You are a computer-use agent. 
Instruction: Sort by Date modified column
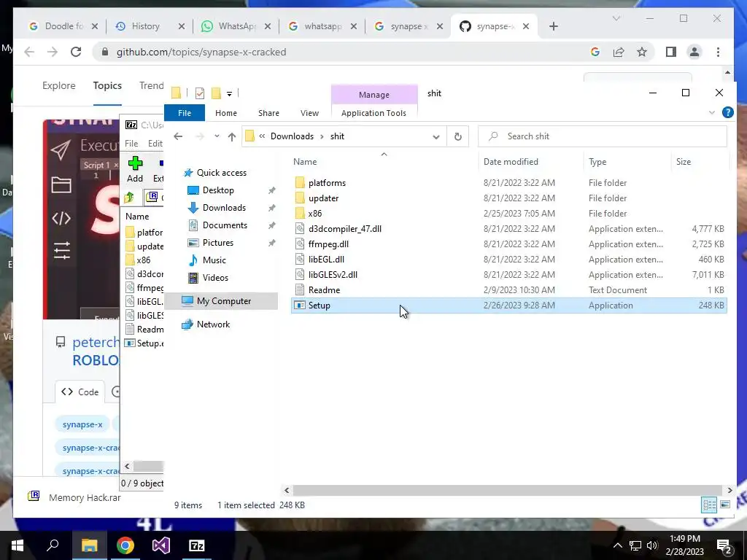(x=511, y=162)
